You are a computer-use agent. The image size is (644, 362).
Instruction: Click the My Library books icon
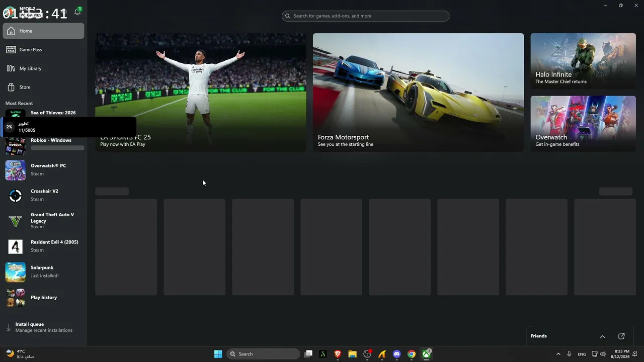11,68
